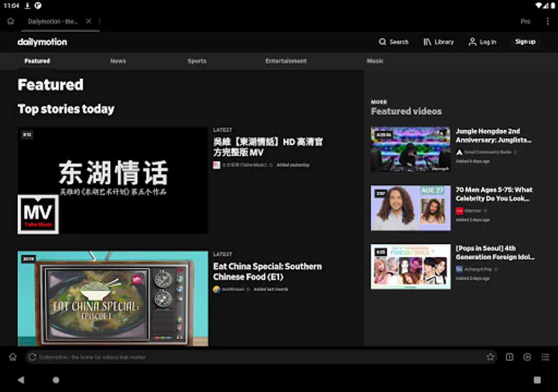Click the 'Added yesterday' text

coord(293,165)
